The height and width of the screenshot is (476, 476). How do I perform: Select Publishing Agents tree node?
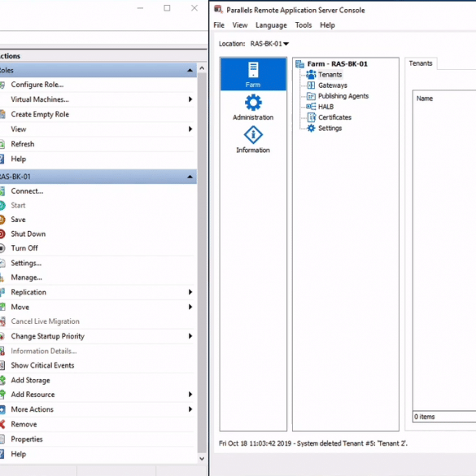pyautogui.click(x=343, y=96)
